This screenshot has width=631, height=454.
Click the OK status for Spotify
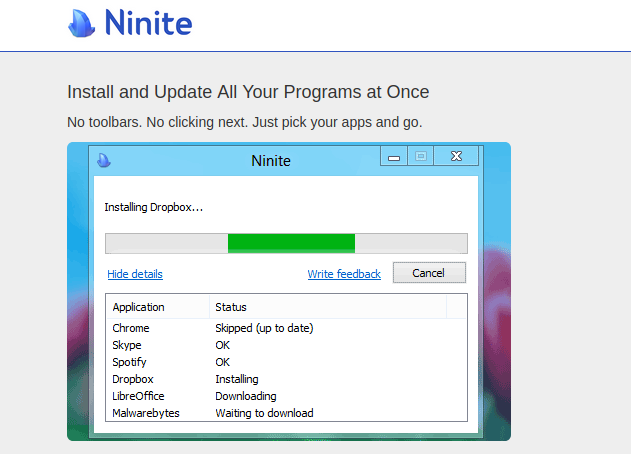coord(223,362)
